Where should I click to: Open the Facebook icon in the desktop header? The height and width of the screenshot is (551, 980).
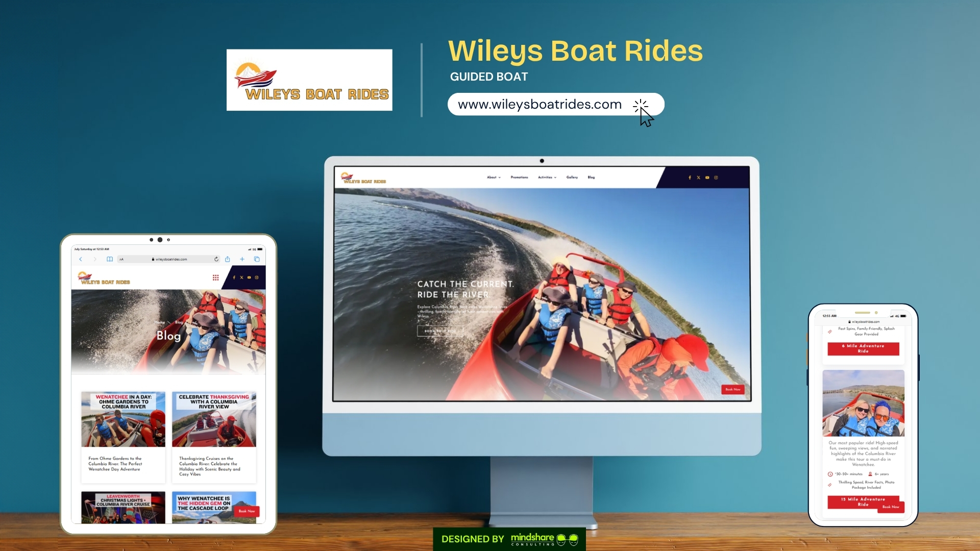(x=690, y=178)
